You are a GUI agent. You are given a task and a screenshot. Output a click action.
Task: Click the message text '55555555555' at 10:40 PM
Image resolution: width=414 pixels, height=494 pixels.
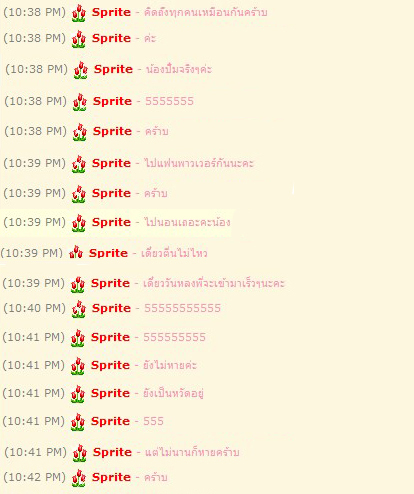click(182, 308)
